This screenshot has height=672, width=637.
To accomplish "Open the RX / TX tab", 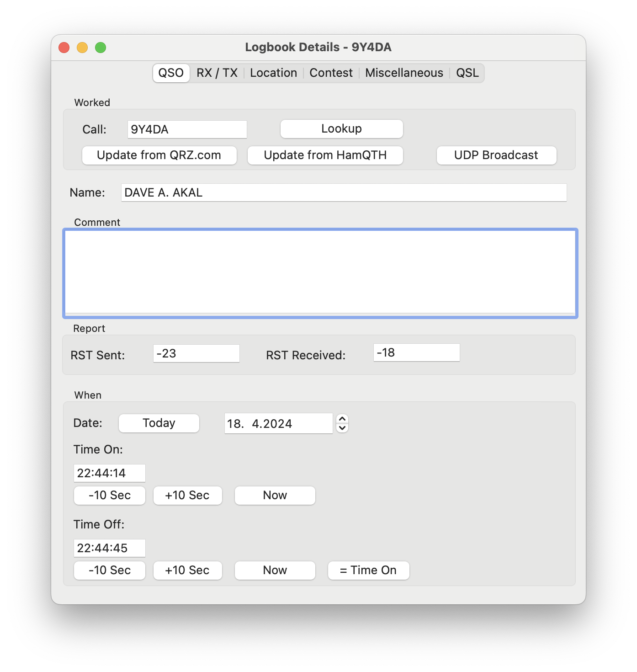I will pos(217,73).
